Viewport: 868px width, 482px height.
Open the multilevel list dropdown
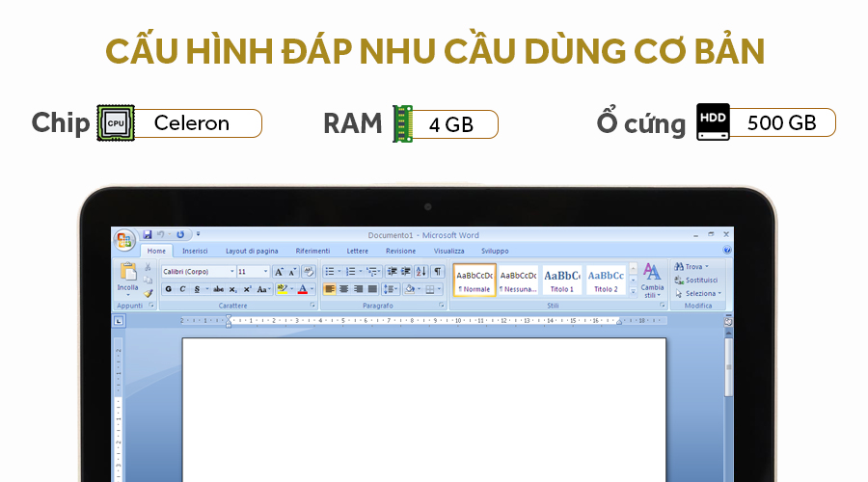click(374, 271)
